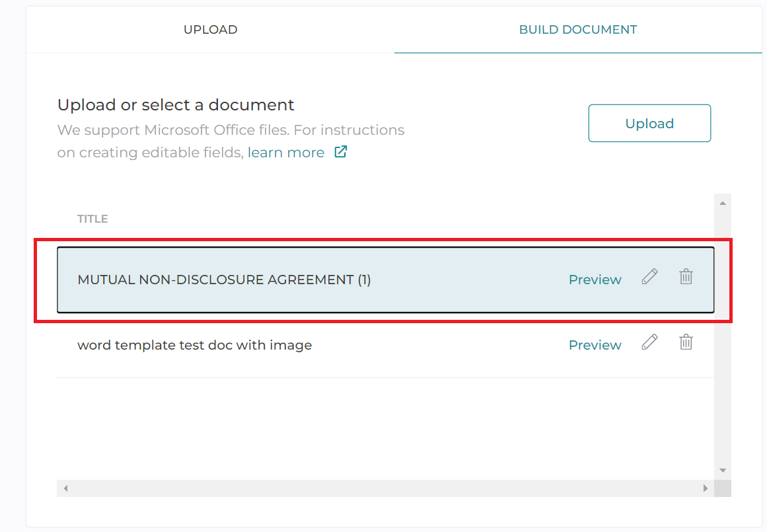
Task: Click the Upload button
Action: [649, 124]
